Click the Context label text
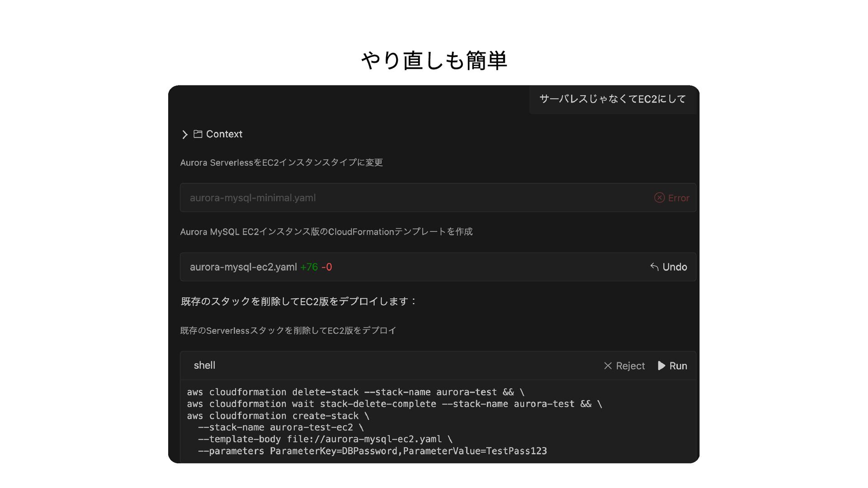Viewport: 868px width, 488px height. click(224, 134)
